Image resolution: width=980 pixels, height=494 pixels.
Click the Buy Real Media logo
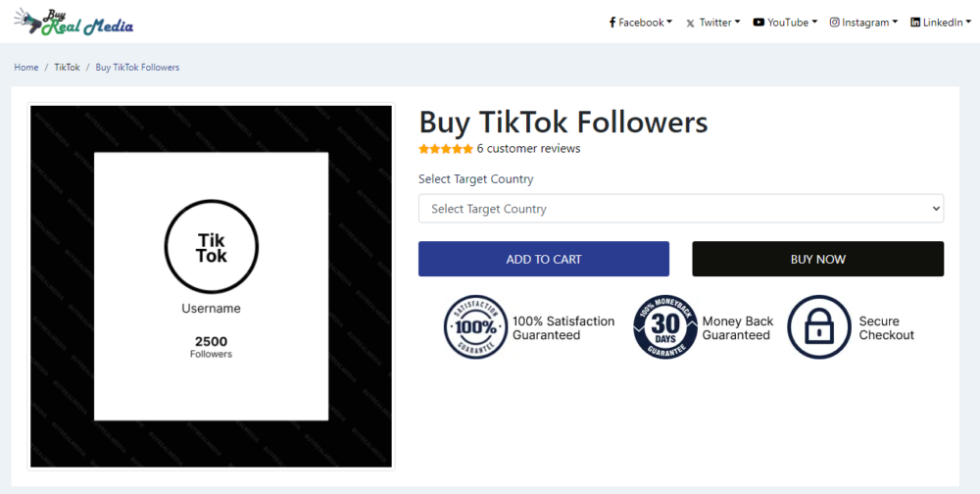coord(73,22)
